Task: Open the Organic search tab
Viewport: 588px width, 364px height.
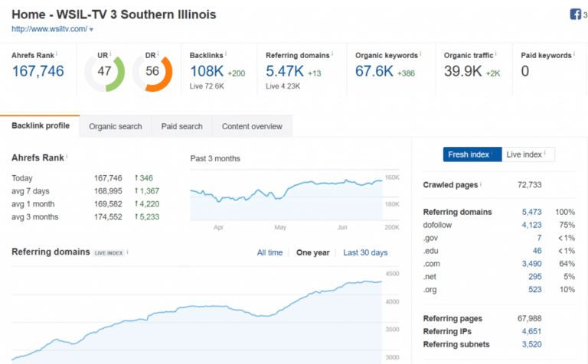Action: 115,126
